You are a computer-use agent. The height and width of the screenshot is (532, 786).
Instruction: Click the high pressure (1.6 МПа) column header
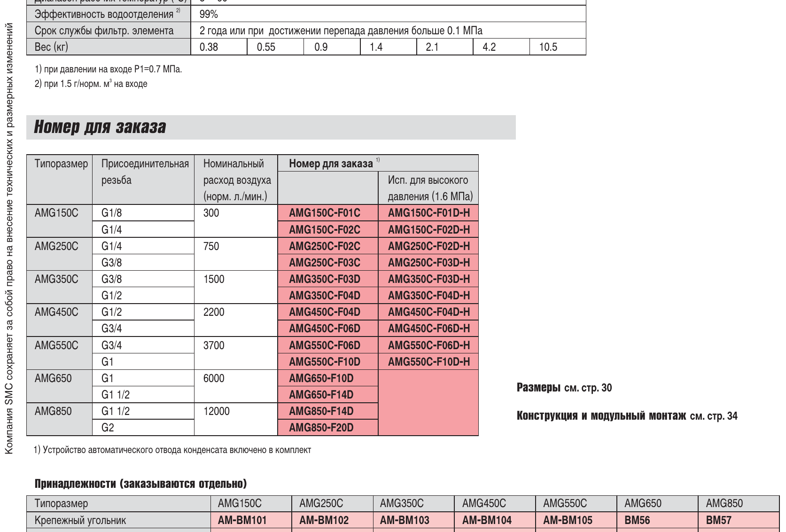coord(430,188)
